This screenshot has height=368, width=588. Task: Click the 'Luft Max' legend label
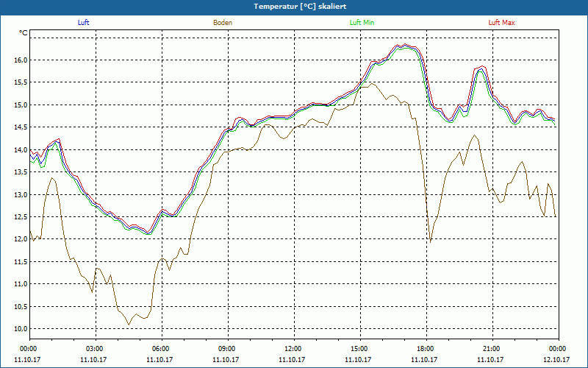pos(501,23)
